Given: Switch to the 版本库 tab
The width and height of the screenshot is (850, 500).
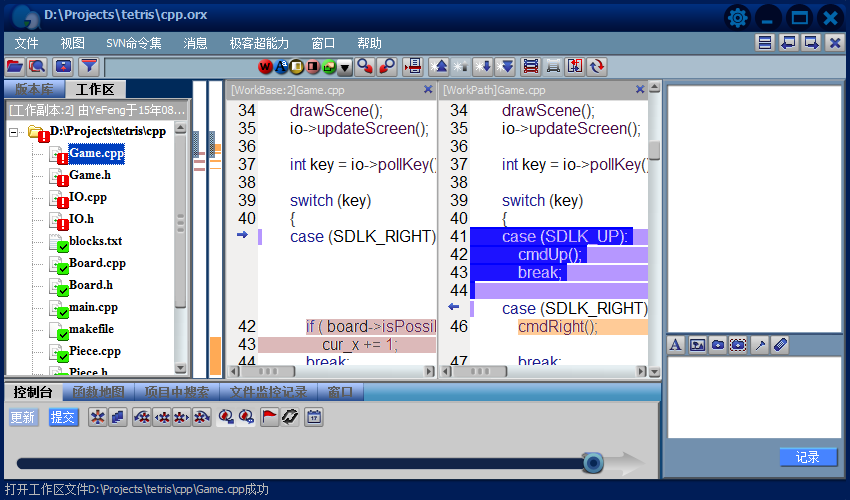Looking at the screenshot, I should coord(35,89).
